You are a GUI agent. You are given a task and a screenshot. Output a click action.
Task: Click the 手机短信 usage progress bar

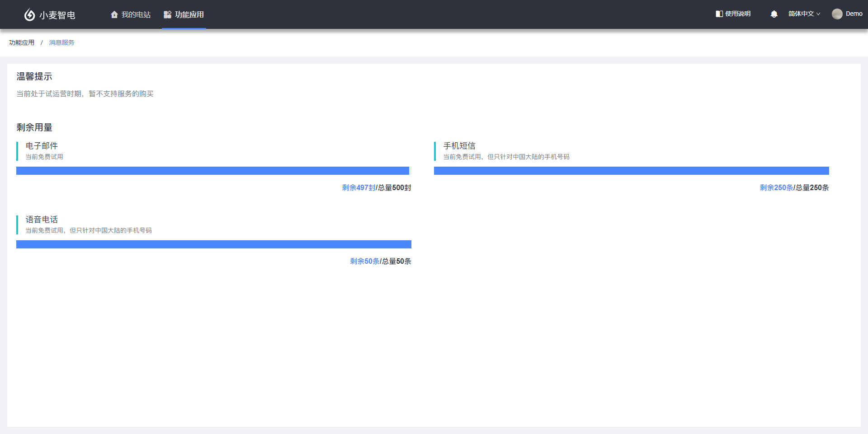pyautogui.click(x=631, y=171)
